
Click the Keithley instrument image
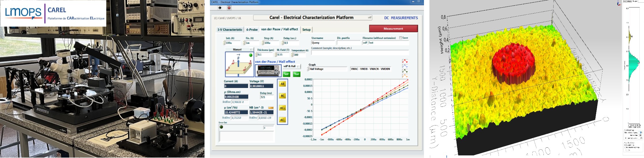[268, 71]
